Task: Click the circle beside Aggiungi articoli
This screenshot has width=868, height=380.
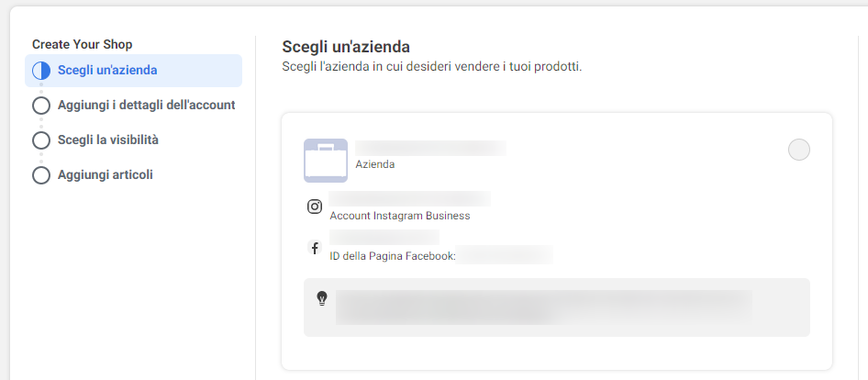Action: (x=40, y=175)
